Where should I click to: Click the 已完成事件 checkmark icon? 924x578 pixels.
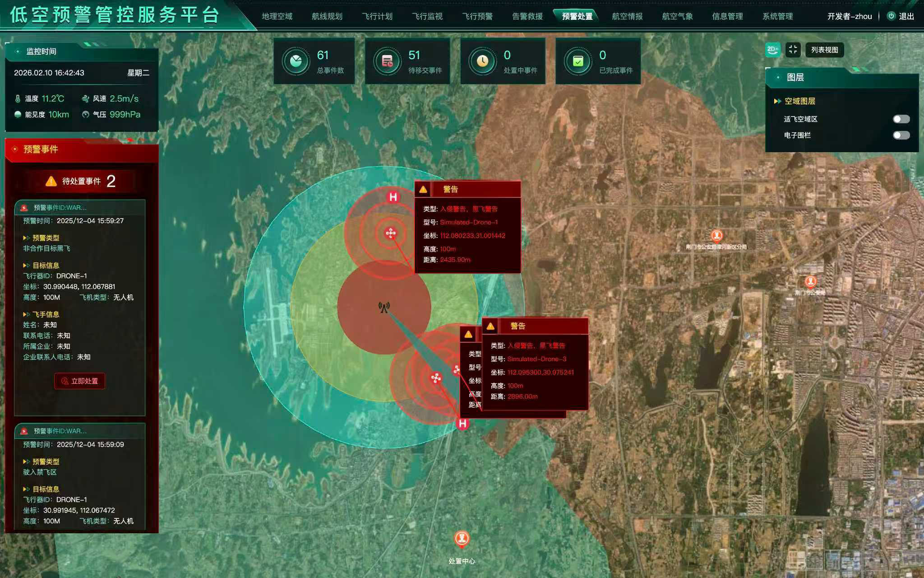pyautogui.click(x=578, y=61)
